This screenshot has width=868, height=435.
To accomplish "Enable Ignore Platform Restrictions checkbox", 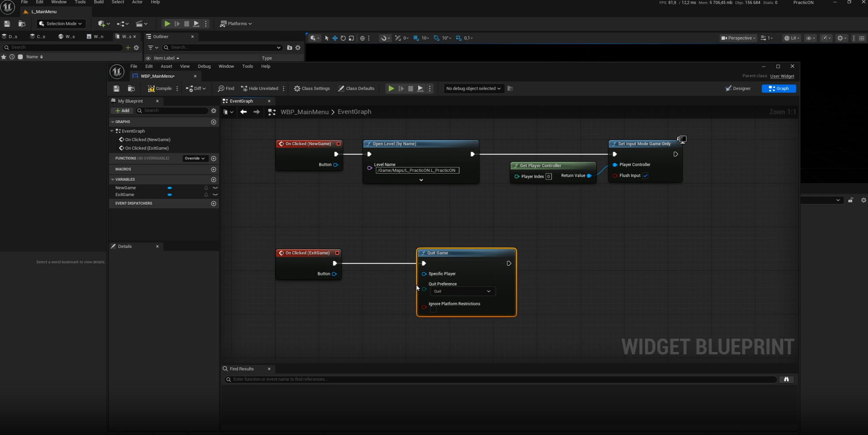I will 433,310.
